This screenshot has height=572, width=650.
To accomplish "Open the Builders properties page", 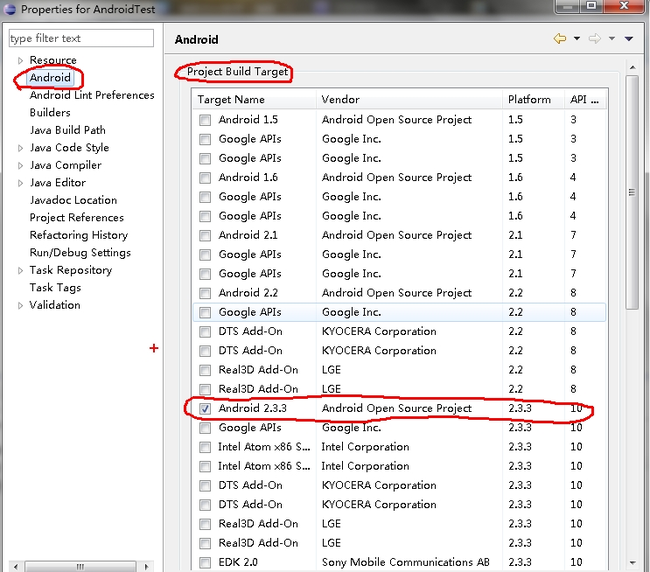I will (x=50, y=112).
